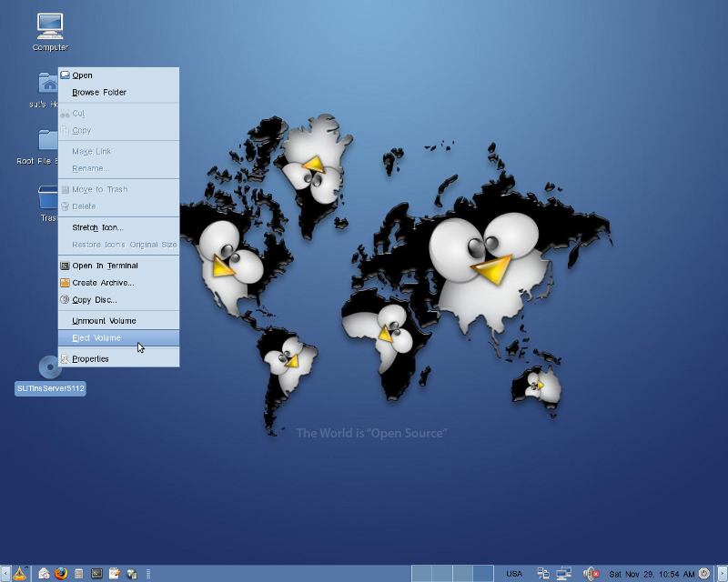Open the file cabinet launcher in the panel
728x582 pixels.
click(x=79, y=574)
